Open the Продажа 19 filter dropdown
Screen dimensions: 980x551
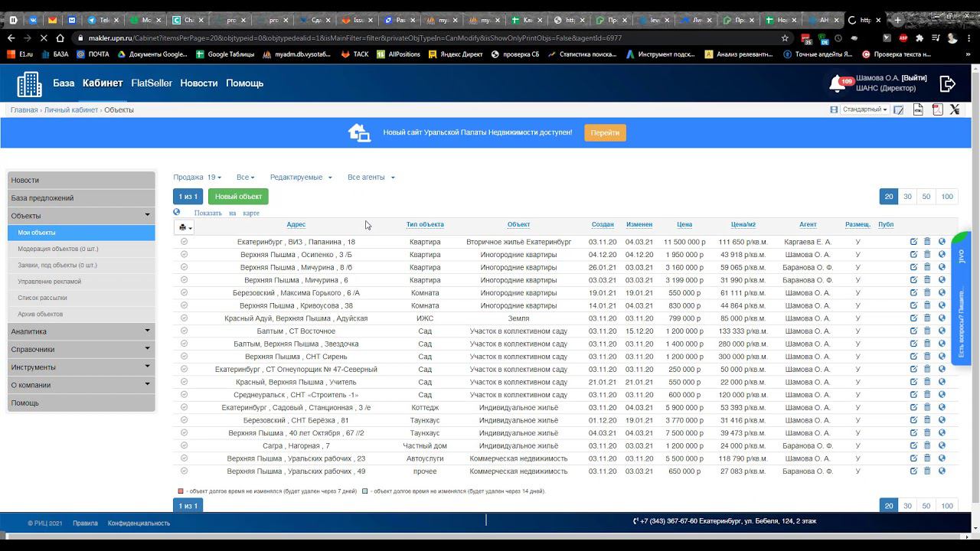[x=197, y=178]
